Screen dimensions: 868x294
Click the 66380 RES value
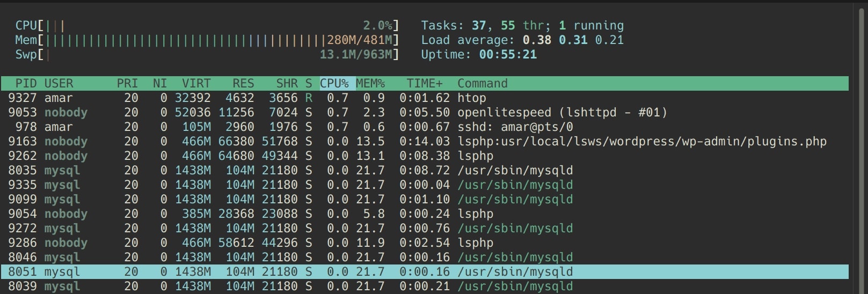click(236, 142)
